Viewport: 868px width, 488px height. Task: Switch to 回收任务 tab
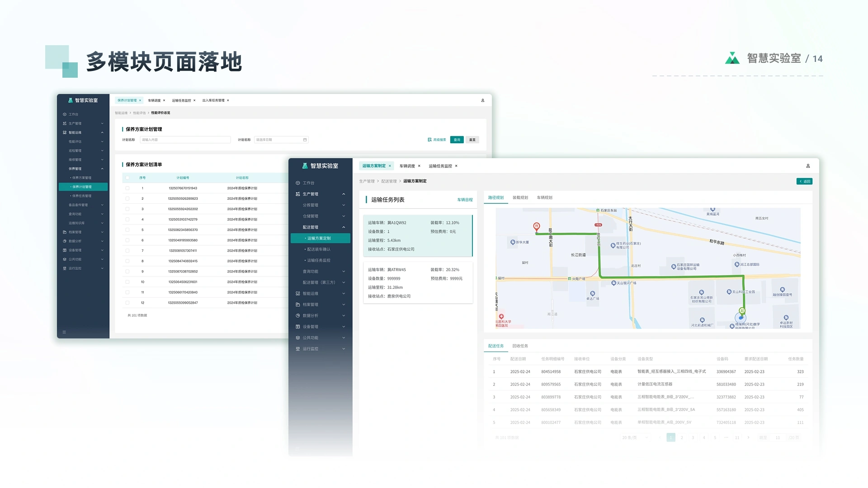tap(520, 346)
